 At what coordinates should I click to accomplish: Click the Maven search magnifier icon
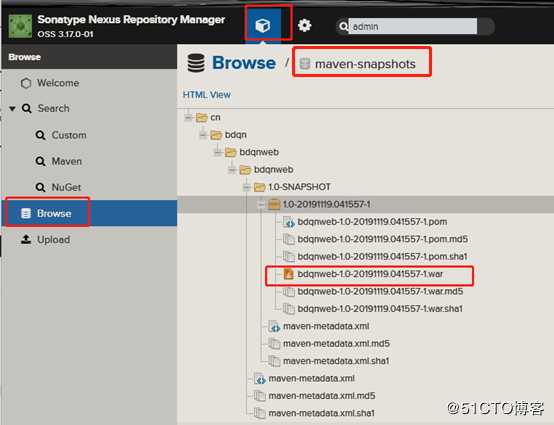(x=40, y=161)
